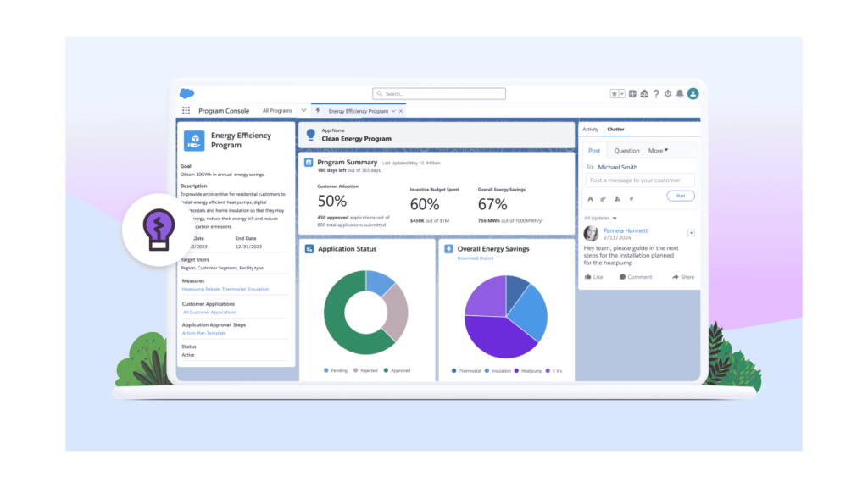Mention someone using the @mention icon

click(x=616, y=198)
